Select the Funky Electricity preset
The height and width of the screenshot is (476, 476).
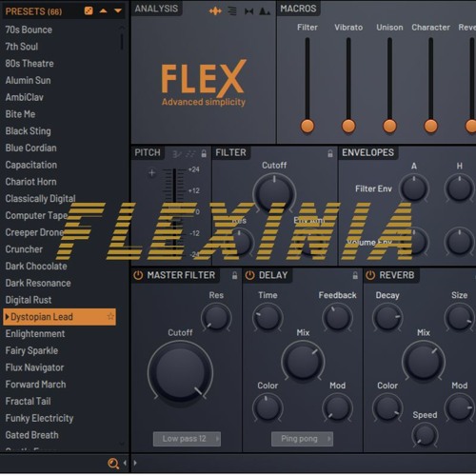pyautogui.click(x=39, y=418)
